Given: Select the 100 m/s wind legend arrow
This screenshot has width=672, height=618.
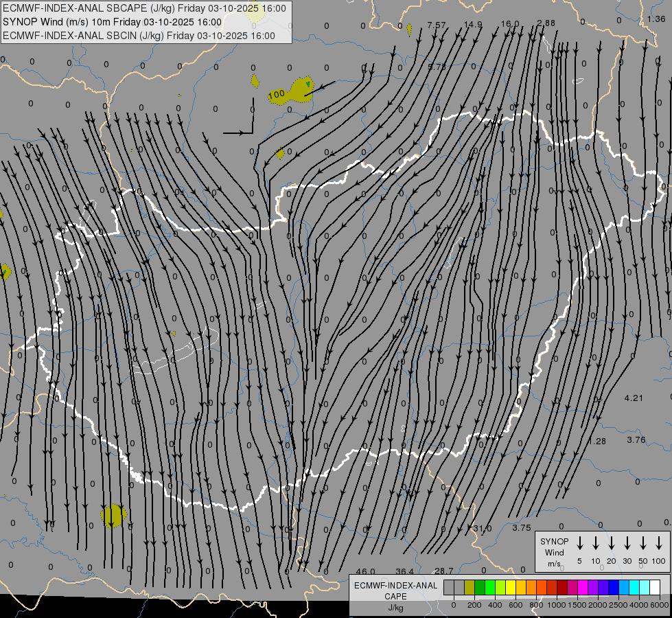Looking at the screenshot, I should click(659, 543).
